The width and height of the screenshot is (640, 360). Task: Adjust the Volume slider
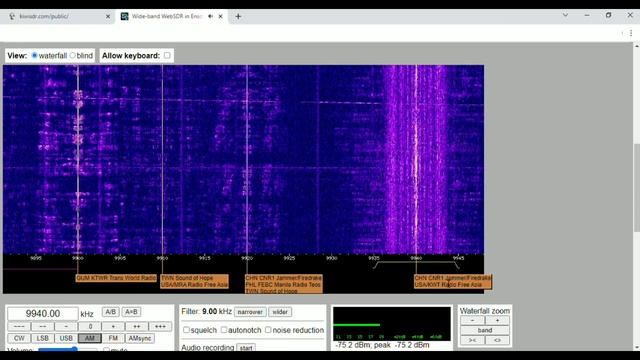67,350
